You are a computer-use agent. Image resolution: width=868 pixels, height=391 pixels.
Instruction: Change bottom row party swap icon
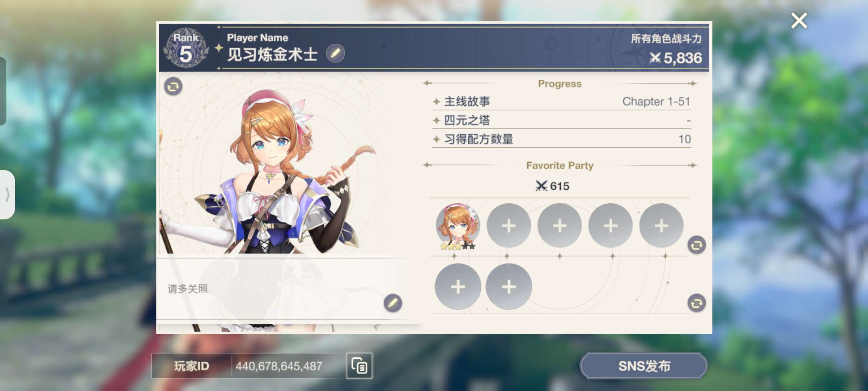(x=697, y=303)
